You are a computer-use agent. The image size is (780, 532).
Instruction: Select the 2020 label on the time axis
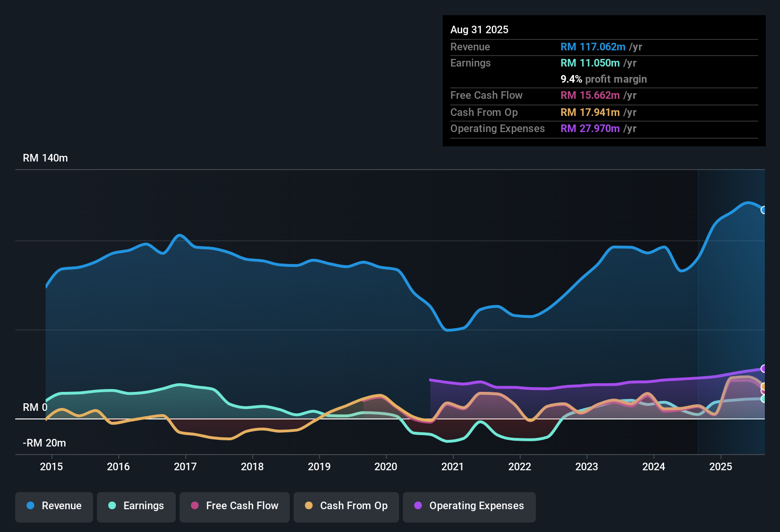pyautogui.click(x=386, y=467)
